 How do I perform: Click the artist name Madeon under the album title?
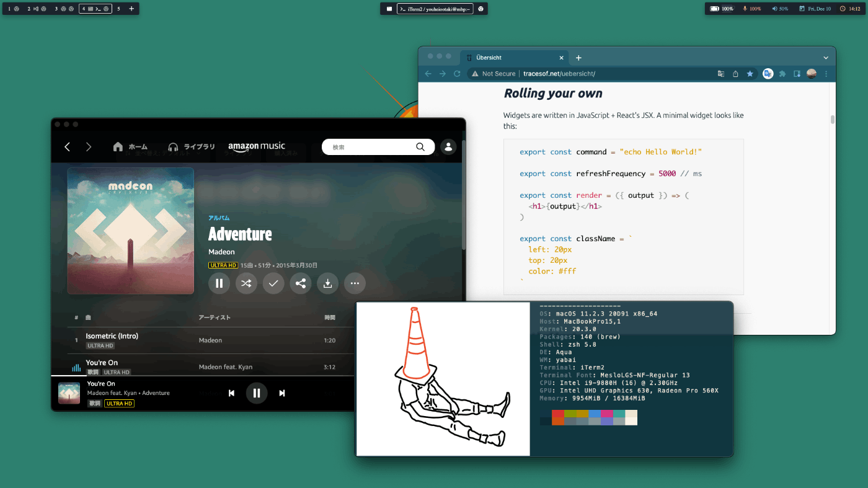click(221, 252)
